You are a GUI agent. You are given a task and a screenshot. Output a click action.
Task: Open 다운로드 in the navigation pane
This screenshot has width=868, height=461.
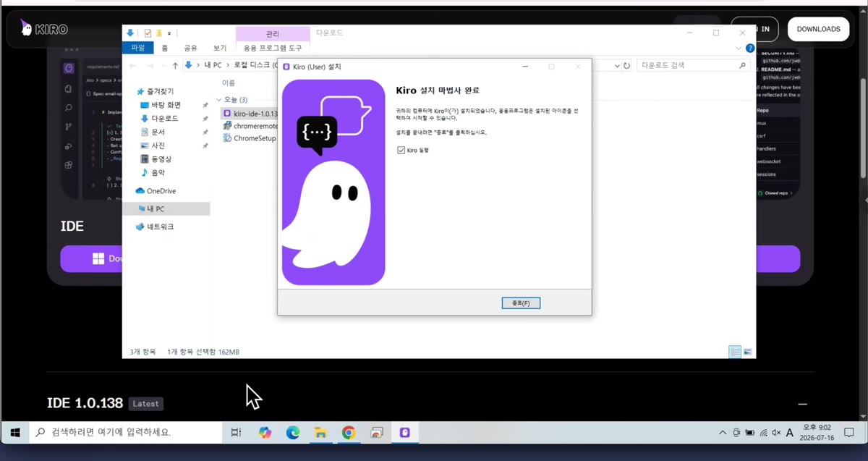(159, 118)
